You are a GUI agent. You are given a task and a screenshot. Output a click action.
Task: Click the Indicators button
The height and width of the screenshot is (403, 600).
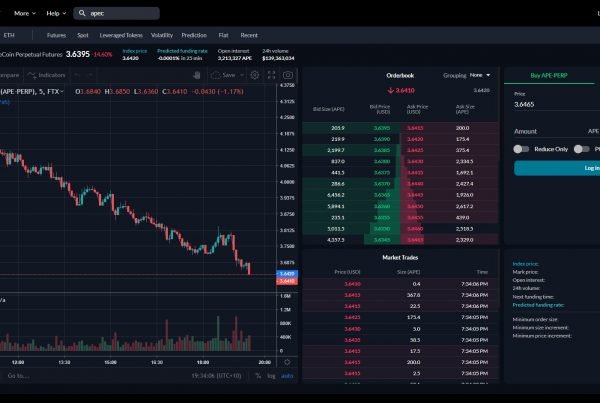tap(46, 75)
